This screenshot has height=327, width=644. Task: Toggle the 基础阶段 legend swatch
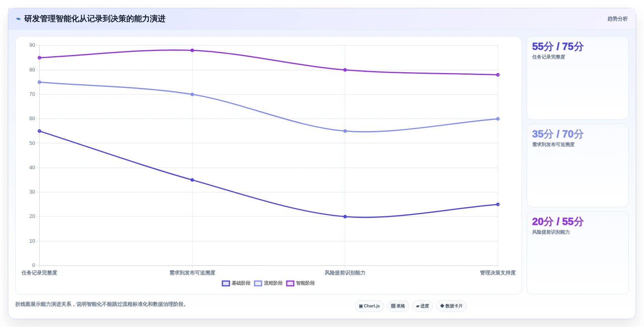pyautogui.click(x=226, y=283)
